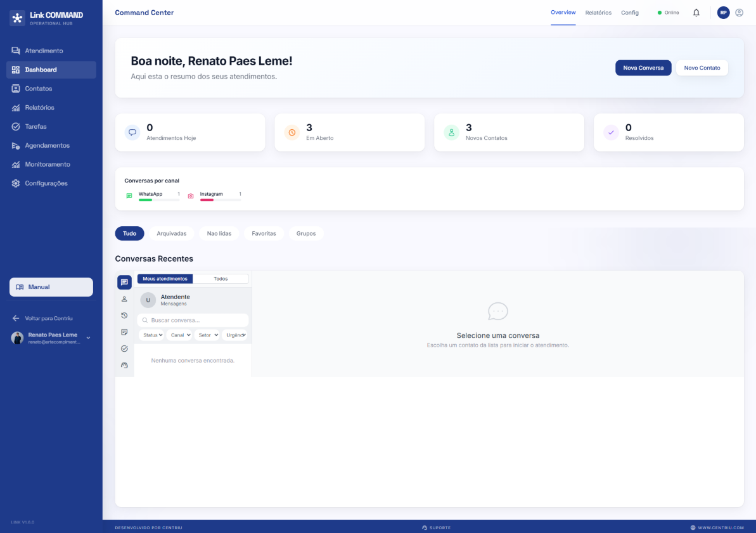Click the Novo Contato button
This screenshot has height=533, width=756.
(x=702, y=68)
